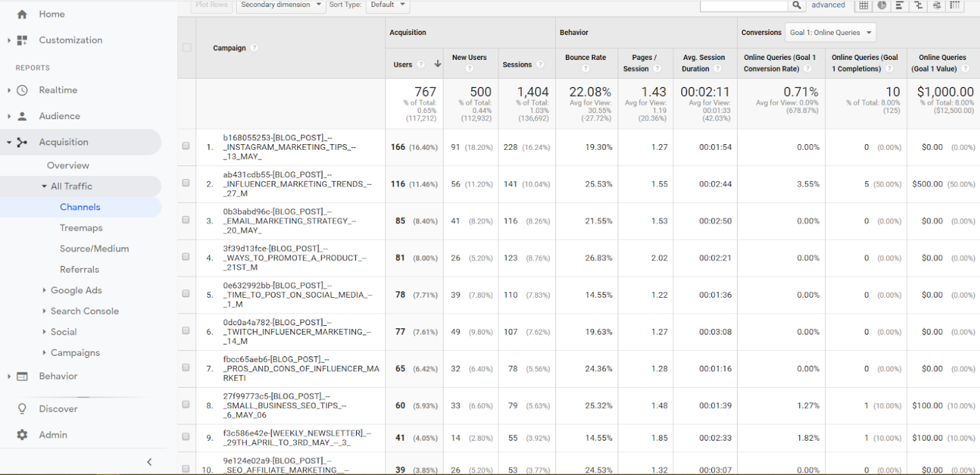
Task: Select the default data table view
Action: 863,5
